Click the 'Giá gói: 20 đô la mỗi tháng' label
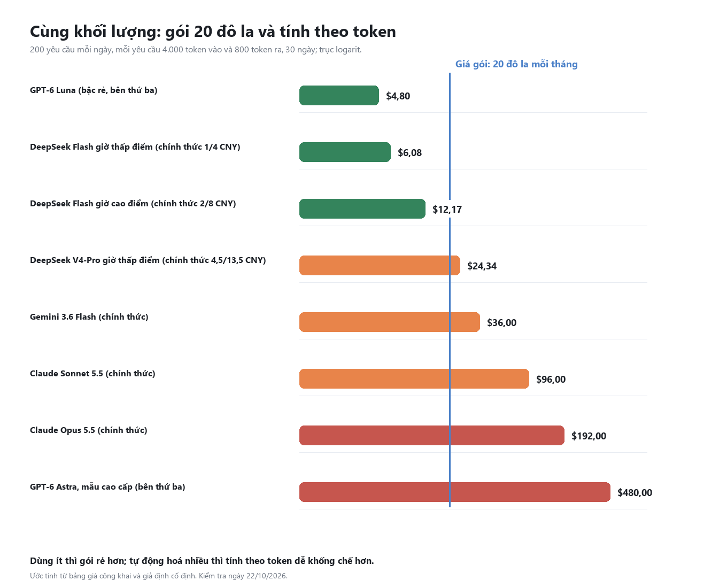This screenshot has height=588, width=727. (516, 64)
